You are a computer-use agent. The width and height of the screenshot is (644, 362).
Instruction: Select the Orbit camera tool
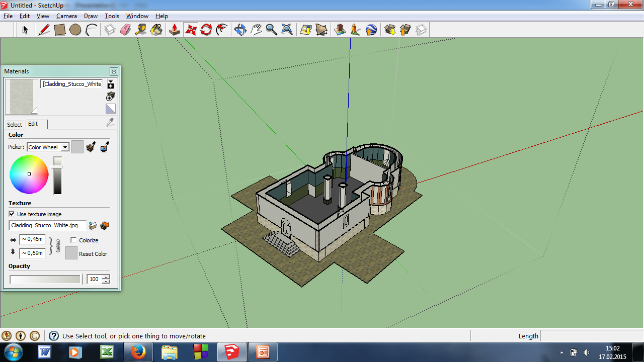click(240, 30)
